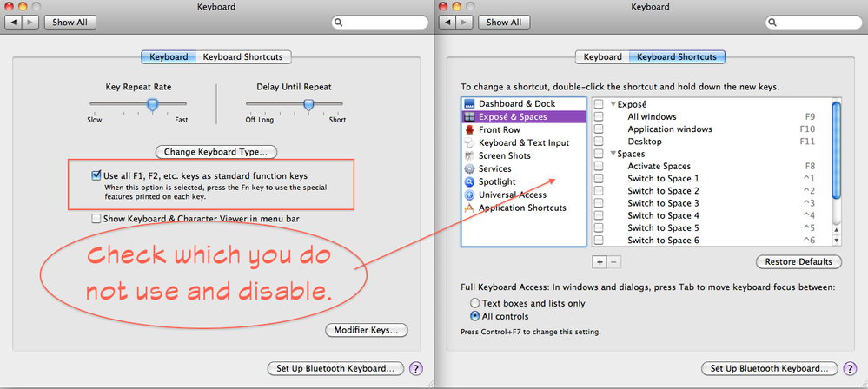Collapse the Spaces disclosure triangle
Viewport: 868px width, 389px height.
tap(613, 154)
